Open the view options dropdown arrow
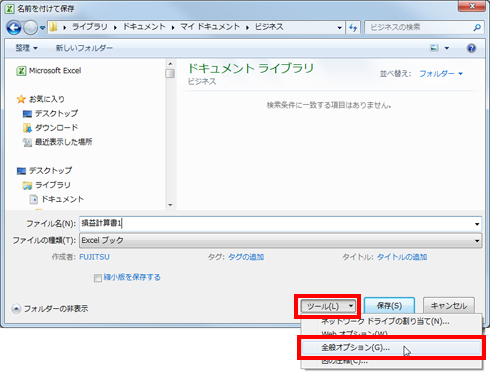This screenshot has height=372, width=490. click(x=447, y=48)
